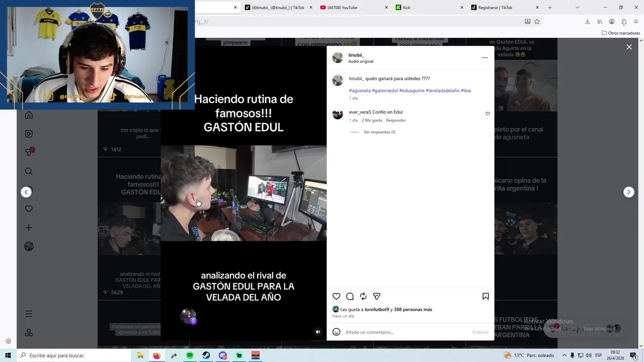Like ever_vera5's comment with the small heart
The image size is (644, 362).
tap(488, 114)
